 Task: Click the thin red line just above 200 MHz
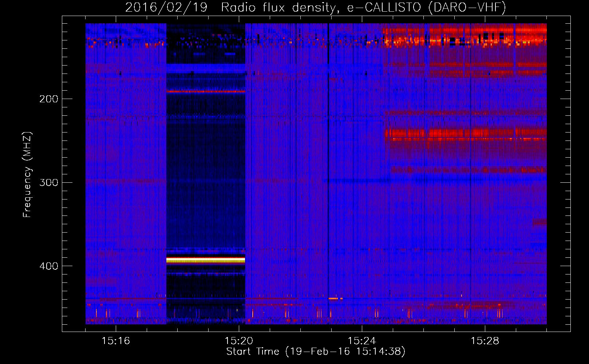pos(206,92)
